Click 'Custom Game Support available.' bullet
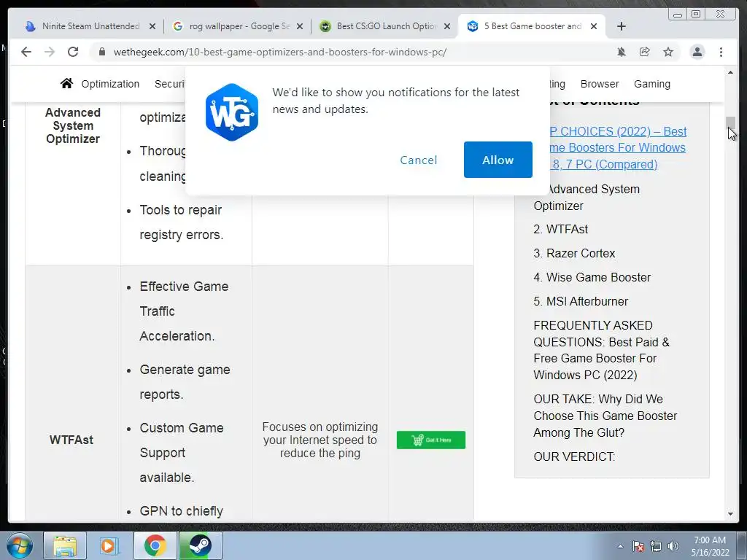Viewport: 747px width, 560px height. (182, 452)
